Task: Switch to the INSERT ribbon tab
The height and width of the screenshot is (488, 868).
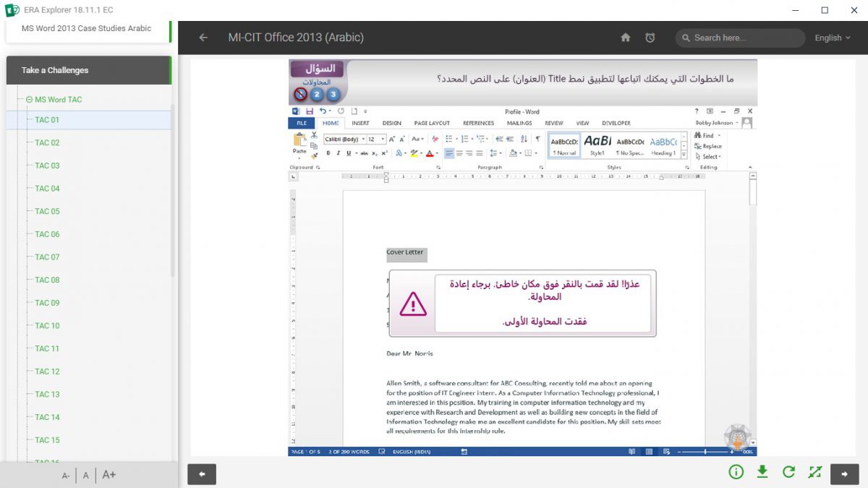Action: click(360, 123)
